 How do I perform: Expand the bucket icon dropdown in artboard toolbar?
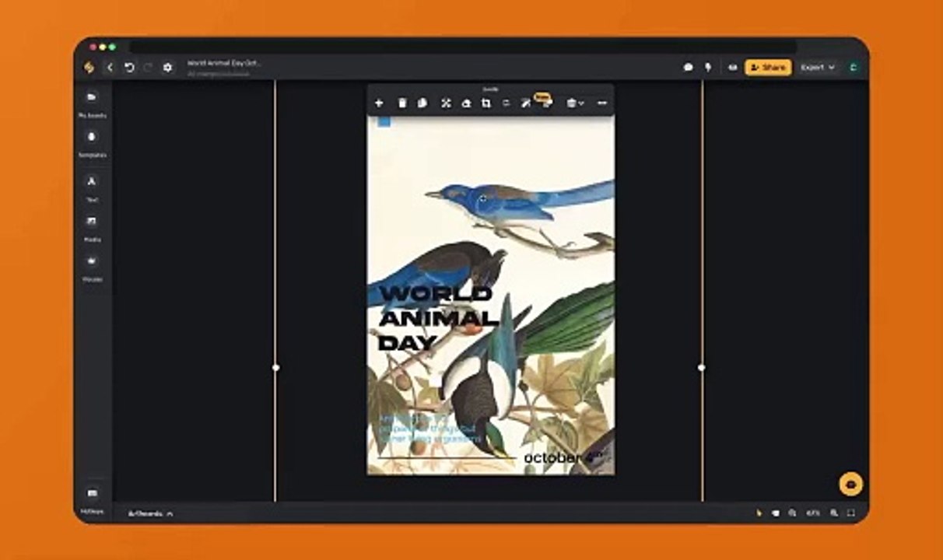[x=575, y=103]
